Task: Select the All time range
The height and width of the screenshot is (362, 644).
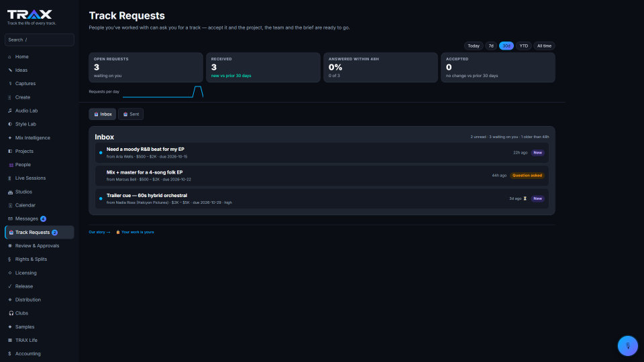Action: click(x=544, y=46)
